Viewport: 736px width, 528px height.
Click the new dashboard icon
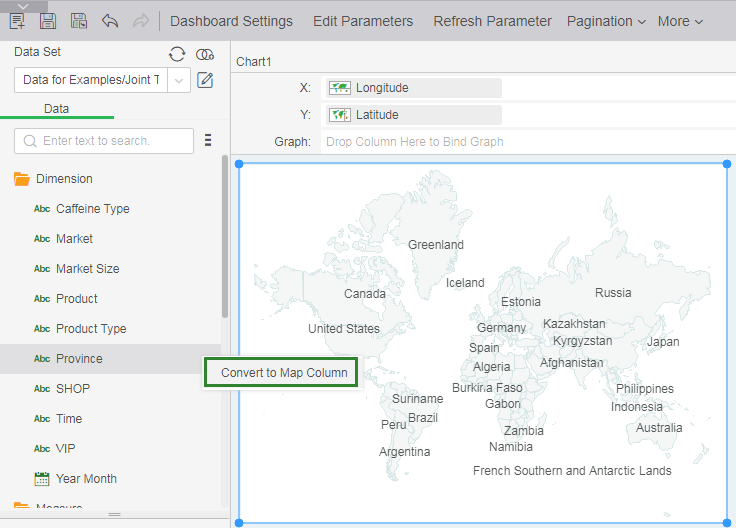coord(17,21)
